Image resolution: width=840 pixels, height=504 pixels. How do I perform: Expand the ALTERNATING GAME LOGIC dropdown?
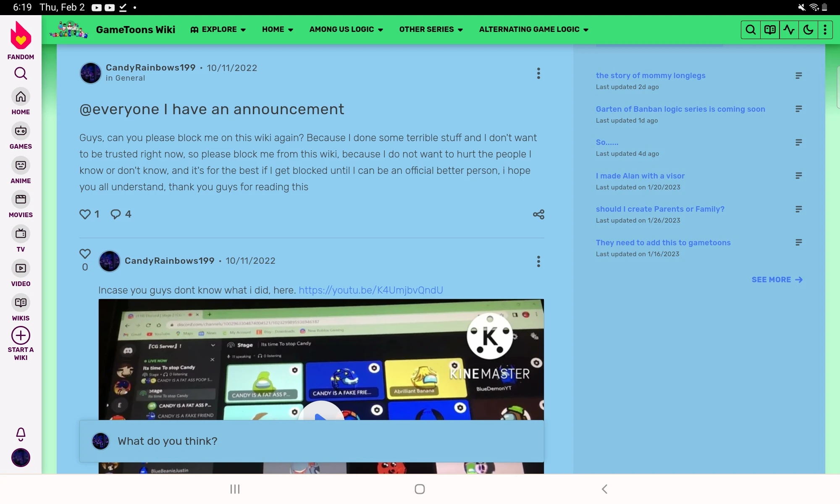pos(533,29)
